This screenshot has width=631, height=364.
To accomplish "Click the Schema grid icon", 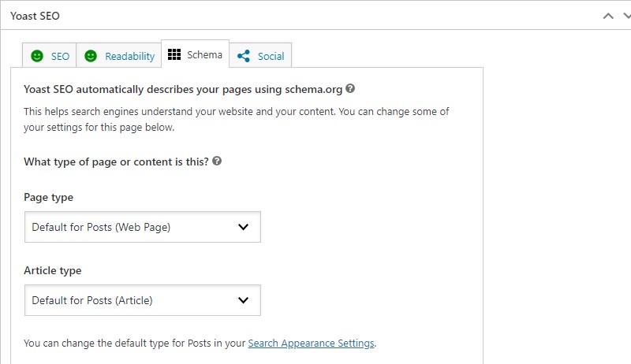I will (x=174, y=54).
